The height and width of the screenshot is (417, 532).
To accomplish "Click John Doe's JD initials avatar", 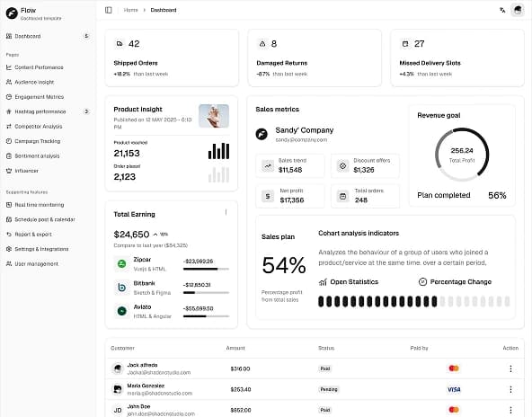I will pos(118,410).
